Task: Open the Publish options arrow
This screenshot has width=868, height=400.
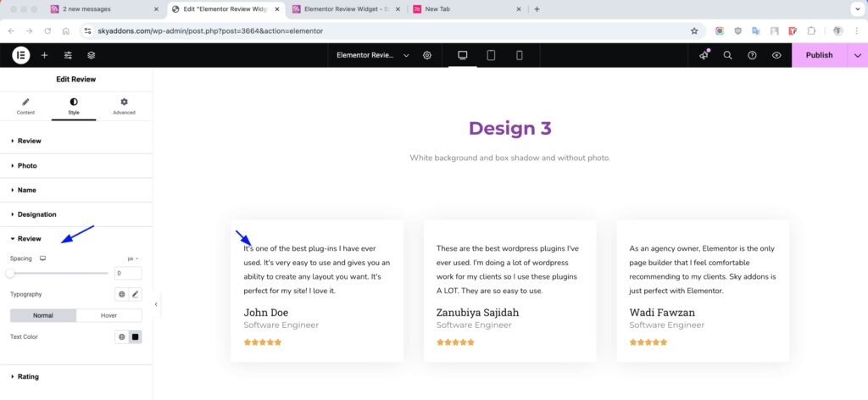Action: tap(858, 55)
